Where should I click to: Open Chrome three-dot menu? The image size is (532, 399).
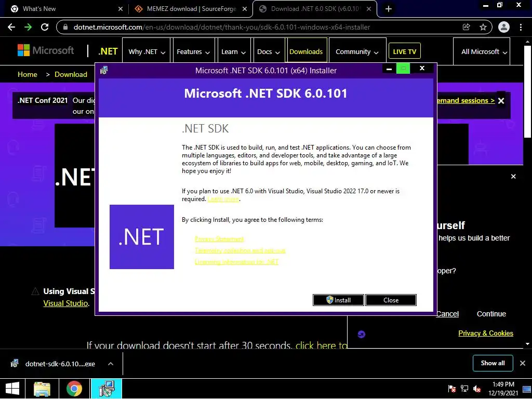pos(521,27)
